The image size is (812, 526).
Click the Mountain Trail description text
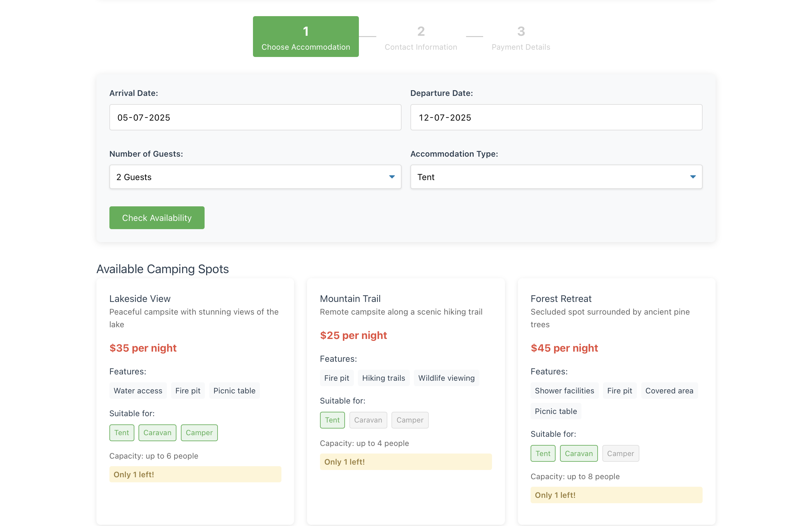click(401, 312)
